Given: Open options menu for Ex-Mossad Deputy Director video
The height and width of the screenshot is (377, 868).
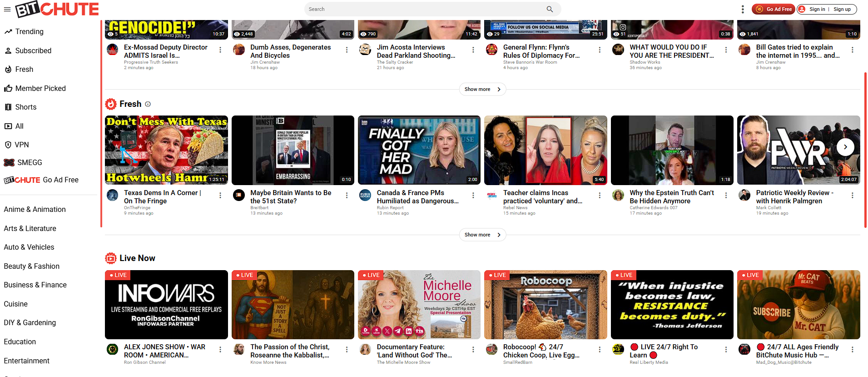Looking at the screenshot, I should coord(220,50).
